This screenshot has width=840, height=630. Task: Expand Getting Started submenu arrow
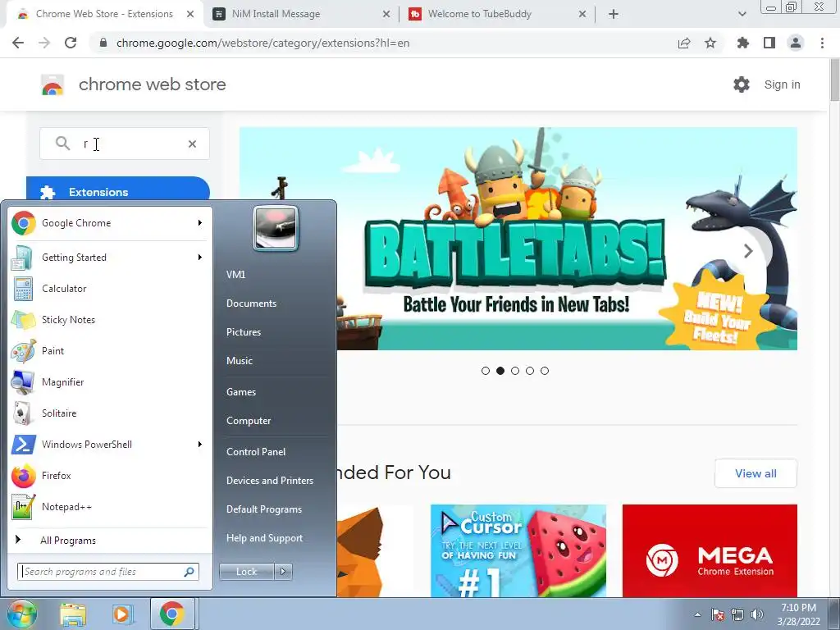[x=200, y=257]
